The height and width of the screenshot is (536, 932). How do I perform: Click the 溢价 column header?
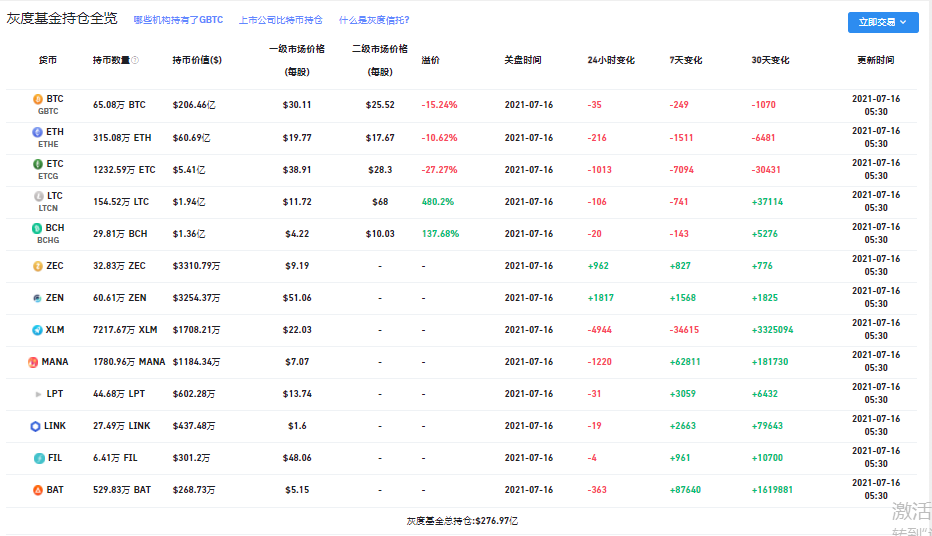point(430,60)
